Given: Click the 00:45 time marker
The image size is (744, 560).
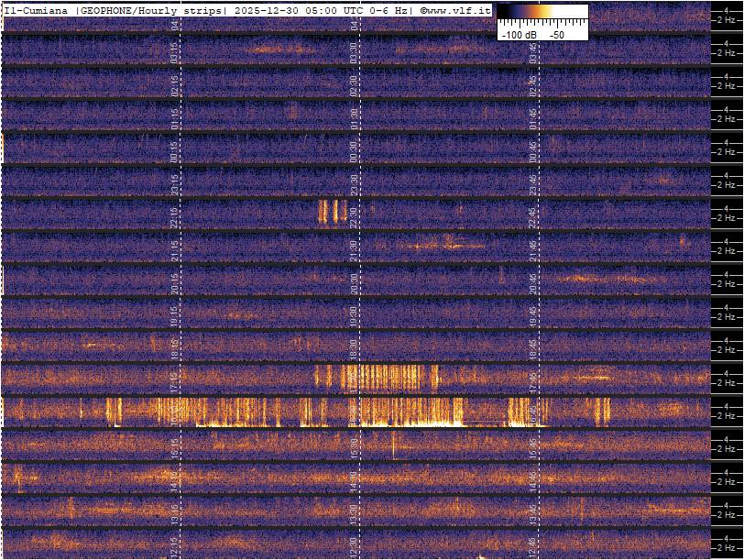Looking at the screenshot, I should [533, 149].
